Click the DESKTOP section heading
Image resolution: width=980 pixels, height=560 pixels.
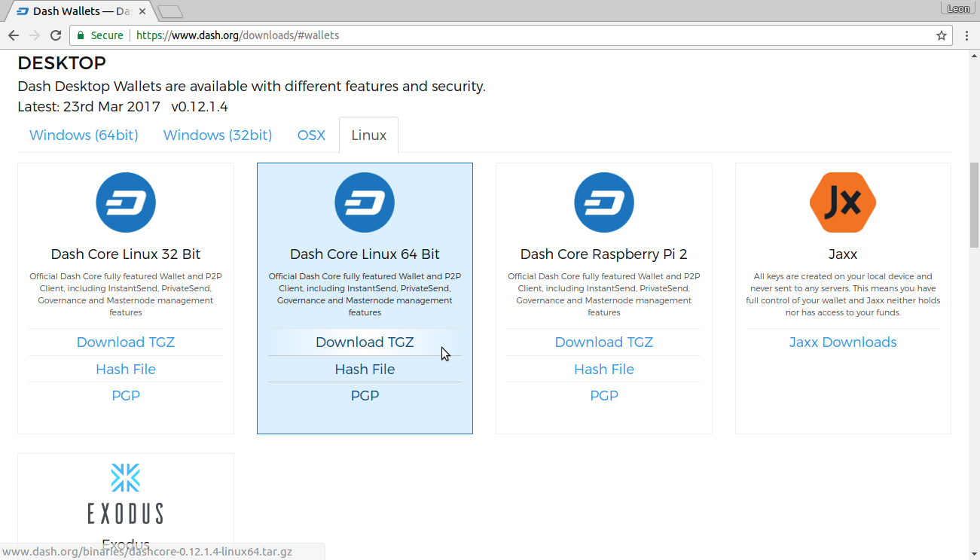pyautogui.click(x=62, y=63)
